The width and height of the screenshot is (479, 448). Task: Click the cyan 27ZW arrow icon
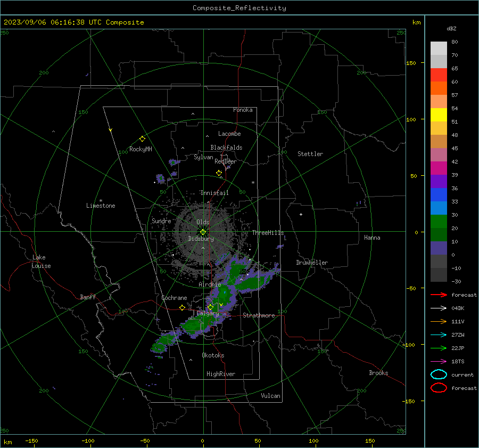click(x=439, y=335)
